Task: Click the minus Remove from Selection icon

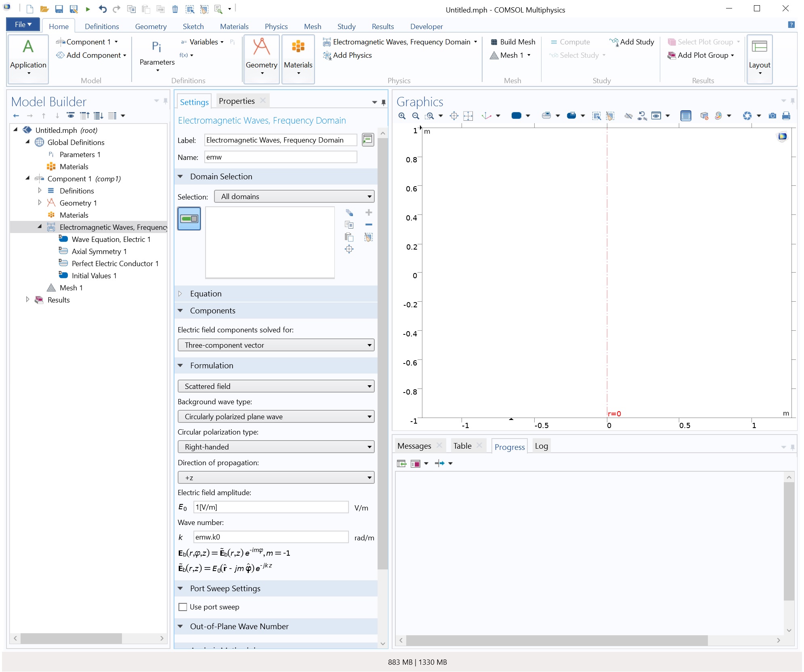Action: click(368, 225)
